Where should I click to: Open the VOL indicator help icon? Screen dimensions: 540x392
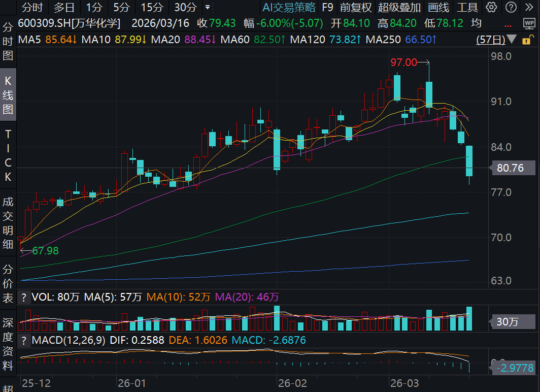pos(23,297)
